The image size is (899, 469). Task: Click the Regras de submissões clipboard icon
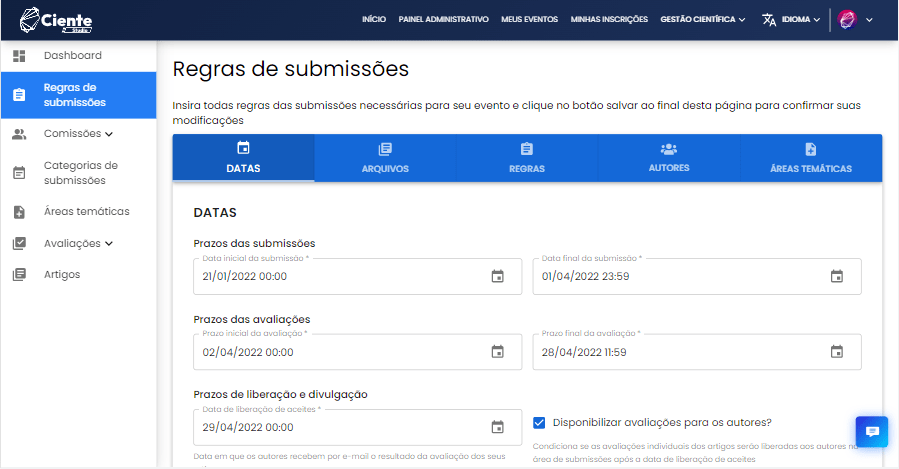click(19, 95)
